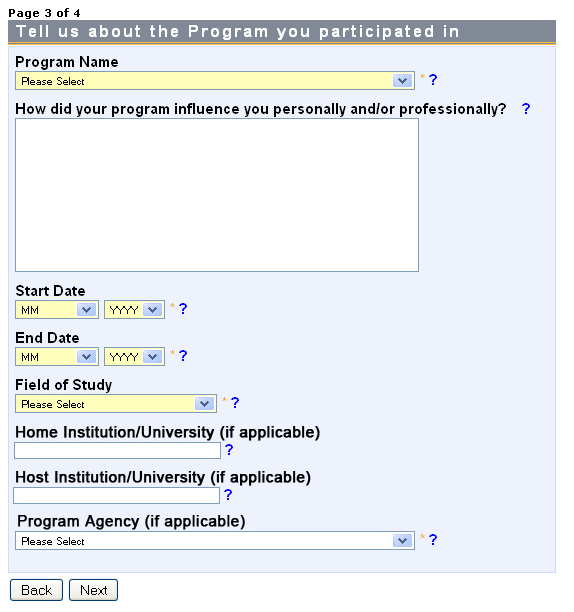Viewport: 574px width, 612px height.
Task: Expand the Program Name dropdown
Action: (215, 81)
